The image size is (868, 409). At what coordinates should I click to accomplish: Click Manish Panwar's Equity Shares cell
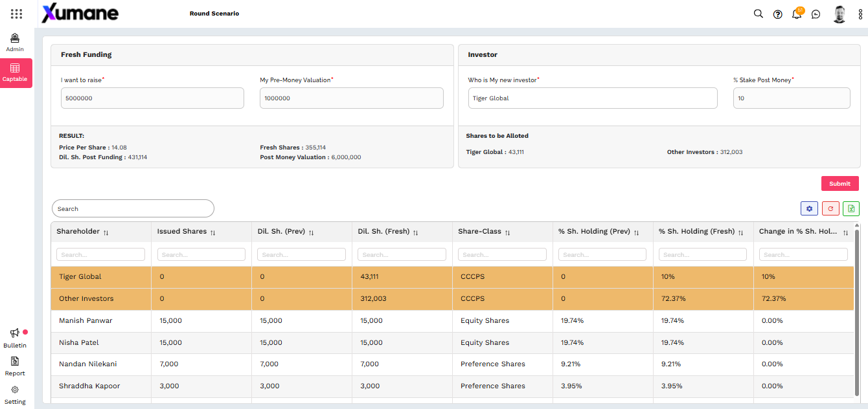click(x=485, y=321)
